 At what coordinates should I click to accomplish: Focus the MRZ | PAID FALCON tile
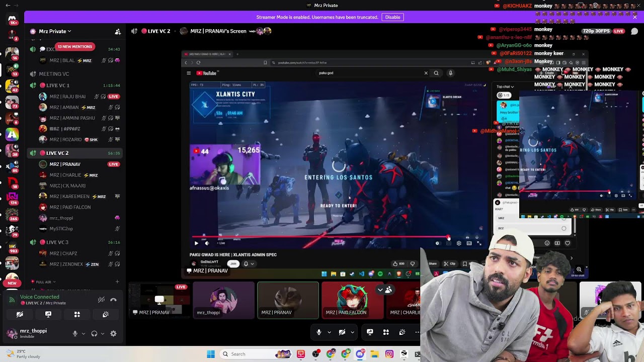click(352, 301)
